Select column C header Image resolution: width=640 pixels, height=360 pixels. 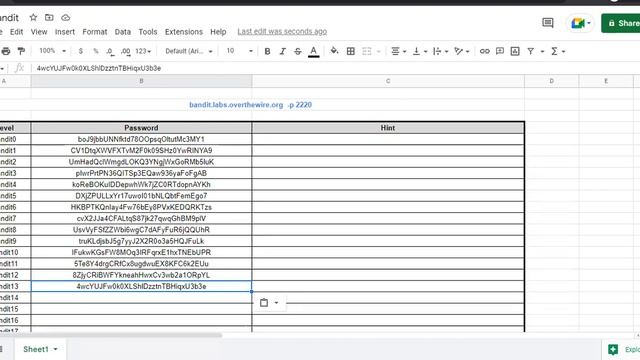388,81
